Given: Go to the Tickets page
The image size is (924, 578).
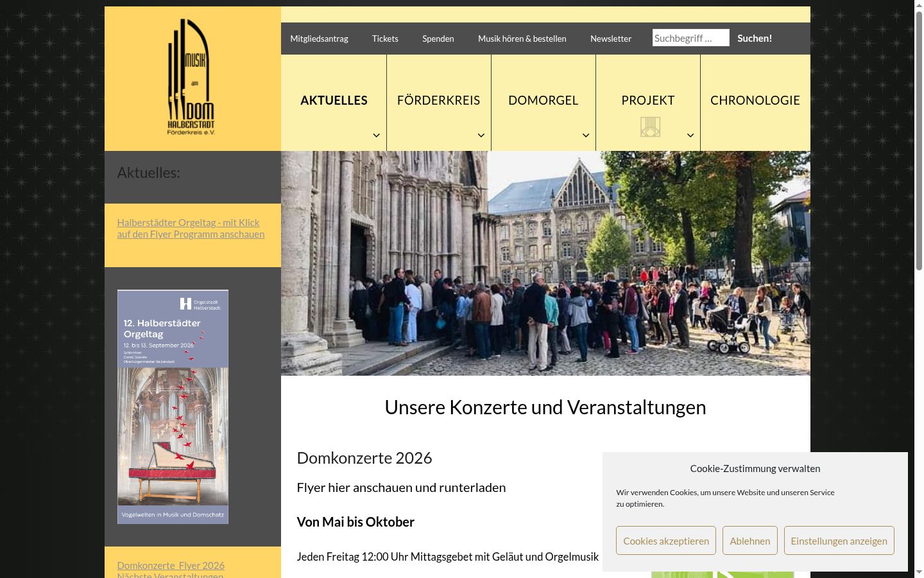Looking at the screenshot, I should click(x=385, y=39).
